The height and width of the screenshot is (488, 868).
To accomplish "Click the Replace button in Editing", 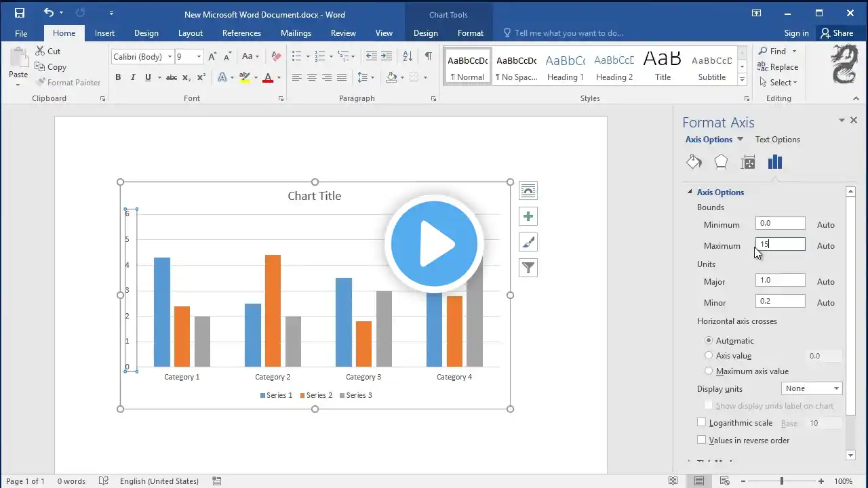I will 778,67.
